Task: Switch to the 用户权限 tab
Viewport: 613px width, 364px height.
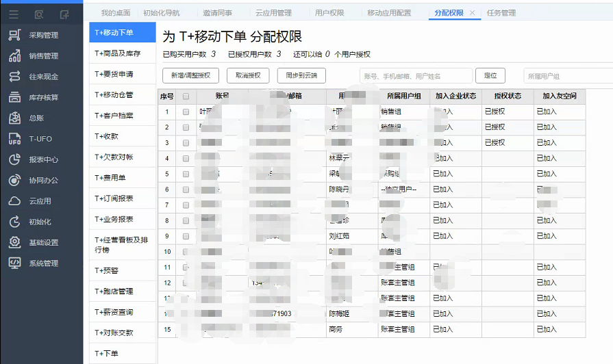Action: click(x=329, y=13)
